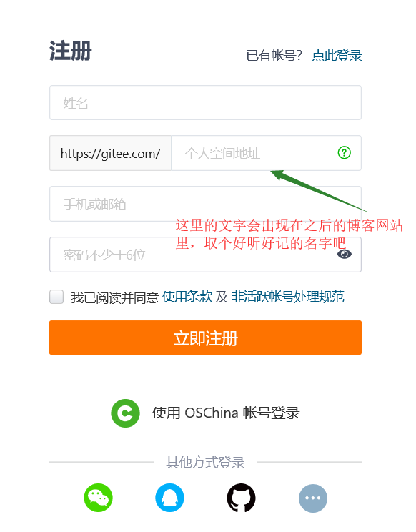
Task: Click the green question mark help icon
Action: click(344, 153)
